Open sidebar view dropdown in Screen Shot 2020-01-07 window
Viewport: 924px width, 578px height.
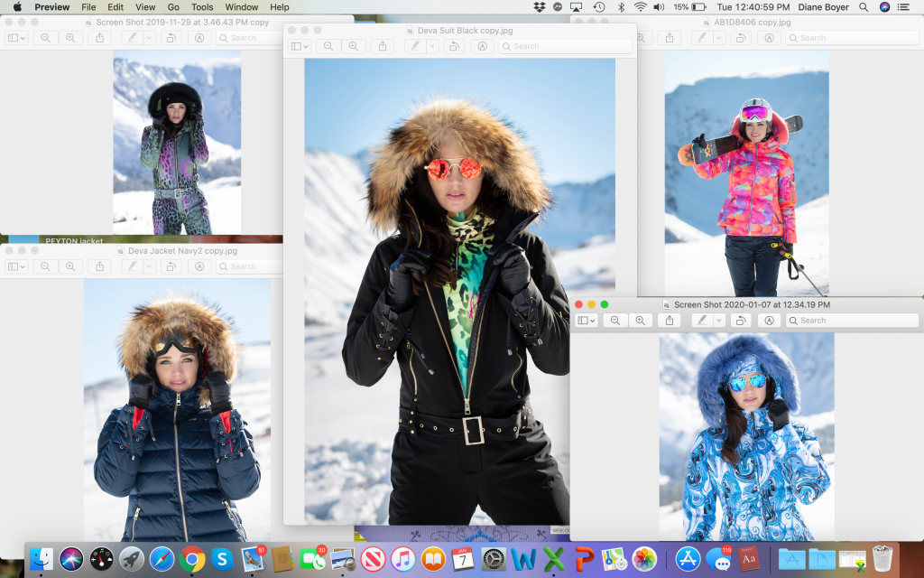pyautogui.click(x=587, y=321)
